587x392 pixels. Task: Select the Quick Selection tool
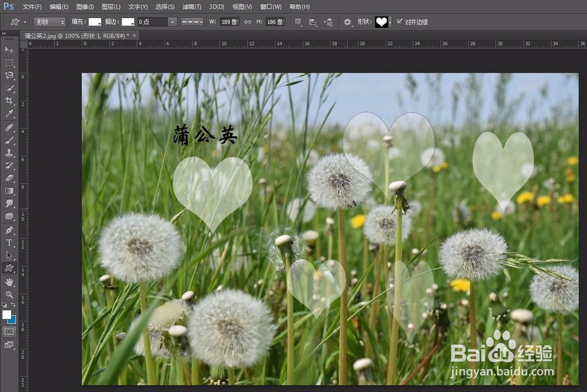[9, 88]
